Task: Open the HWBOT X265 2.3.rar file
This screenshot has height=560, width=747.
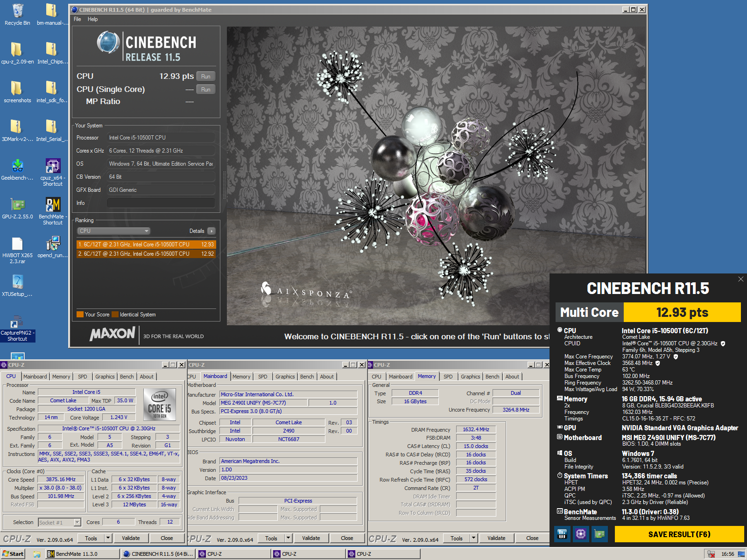Action: [17, 250]
